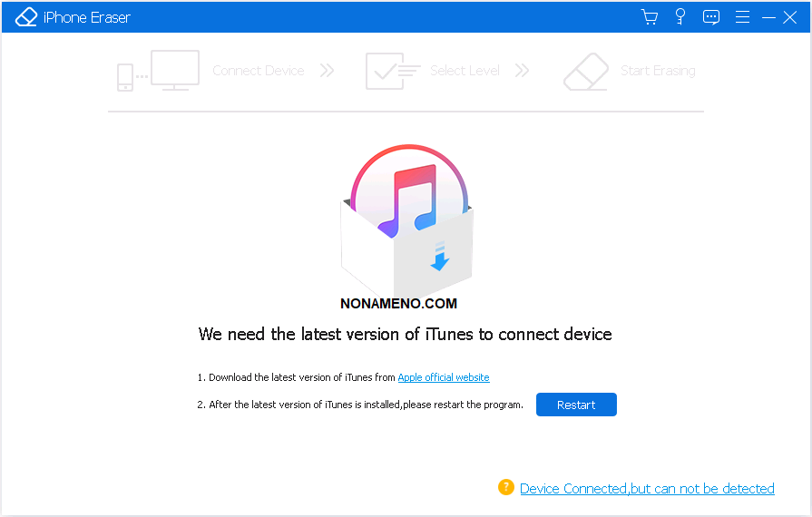The image size is (812, 517).
Task: Click chevrons after Select Level step
Action: click(522, 71)
